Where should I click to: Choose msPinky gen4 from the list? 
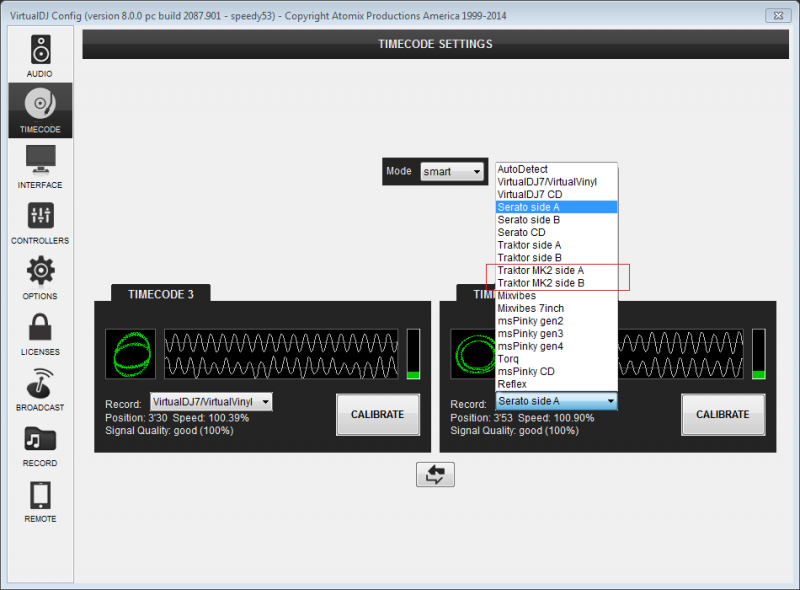click(556, 346)
